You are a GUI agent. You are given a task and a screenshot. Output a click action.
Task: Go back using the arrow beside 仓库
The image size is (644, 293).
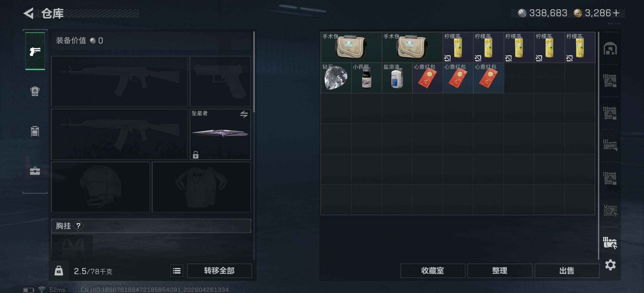coord(29,13)
